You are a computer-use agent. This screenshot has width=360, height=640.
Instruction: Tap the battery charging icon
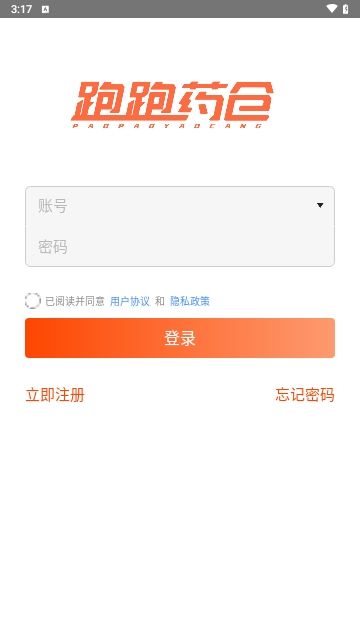(x=346, y=9)
